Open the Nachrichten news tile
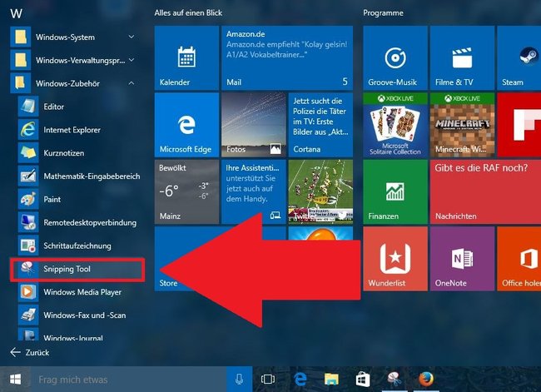The width and height of the screenshot is (541, 392). click(x=485, y=191)
